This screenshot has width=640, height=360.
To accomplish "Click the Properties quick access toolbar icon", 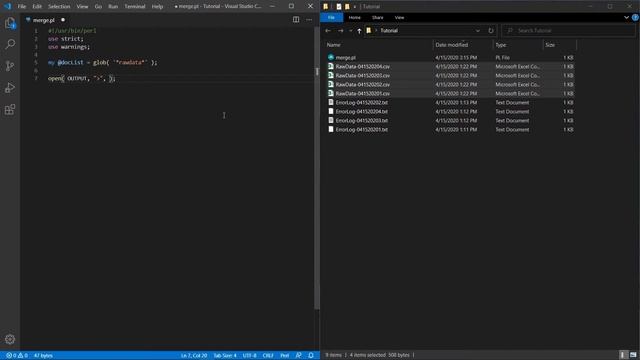I will click(338, 7).
